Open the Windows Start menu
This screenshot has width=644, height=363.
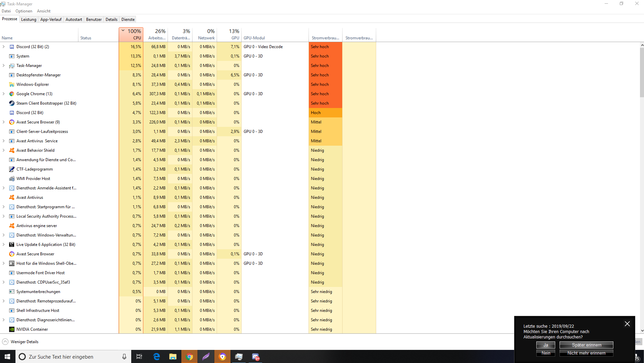[7, 357]
